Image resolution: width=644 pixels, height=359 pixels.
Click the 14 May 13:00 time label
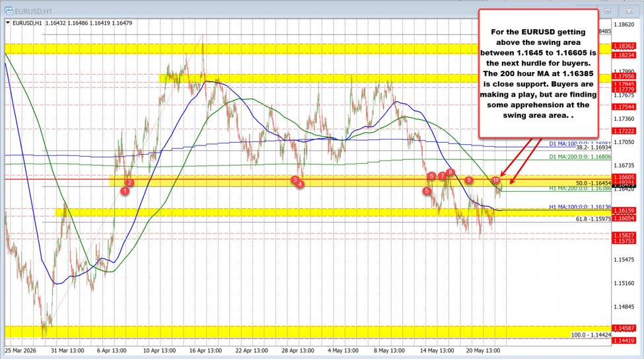coord(437,350)
